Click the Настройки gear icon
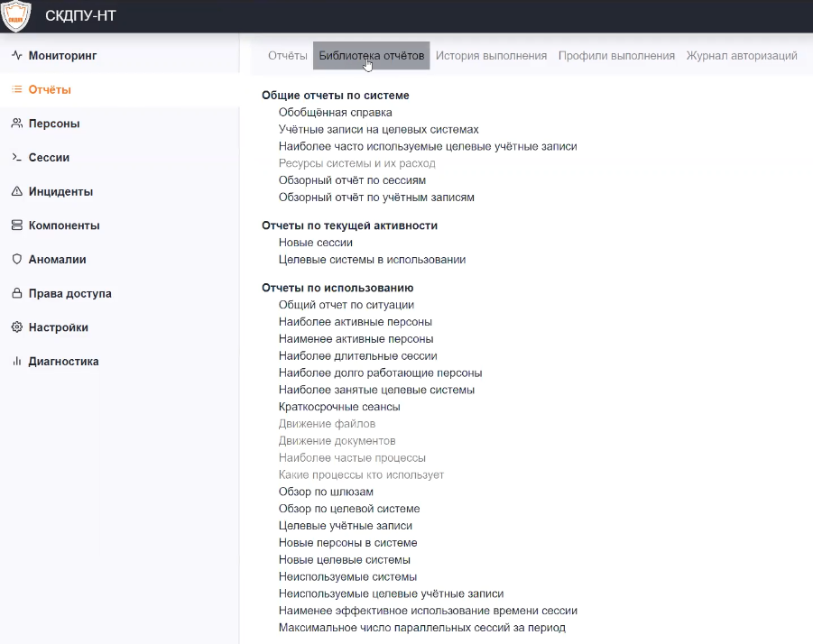Screen dimensions: 813x644 coord(16,327)
